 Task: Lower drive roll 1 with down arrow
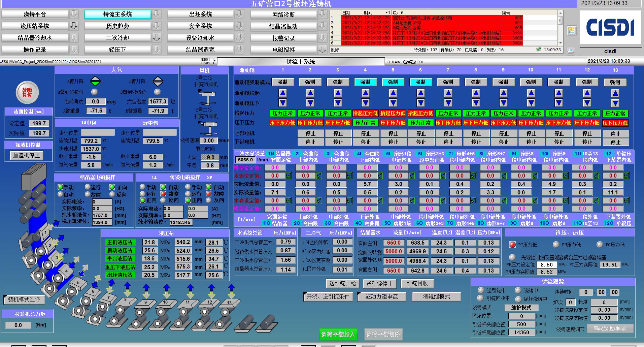[283, 103]
